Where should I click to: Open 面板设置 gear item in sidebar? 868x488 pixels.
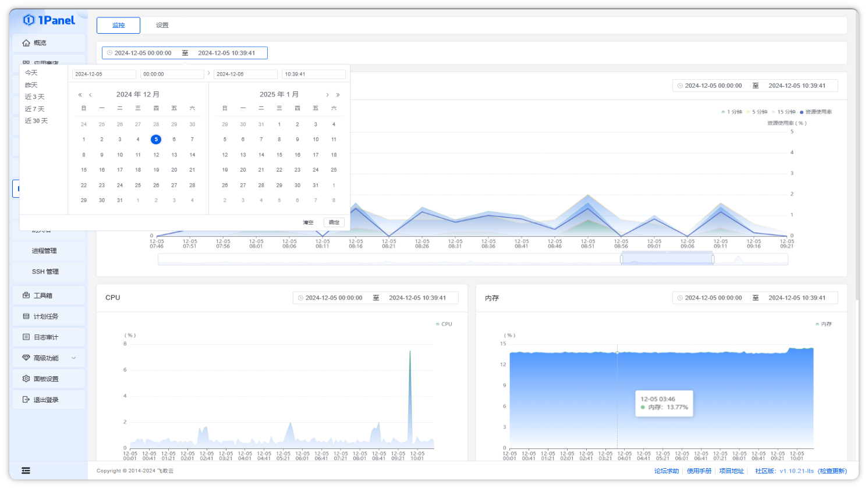(x=46, y=379)
